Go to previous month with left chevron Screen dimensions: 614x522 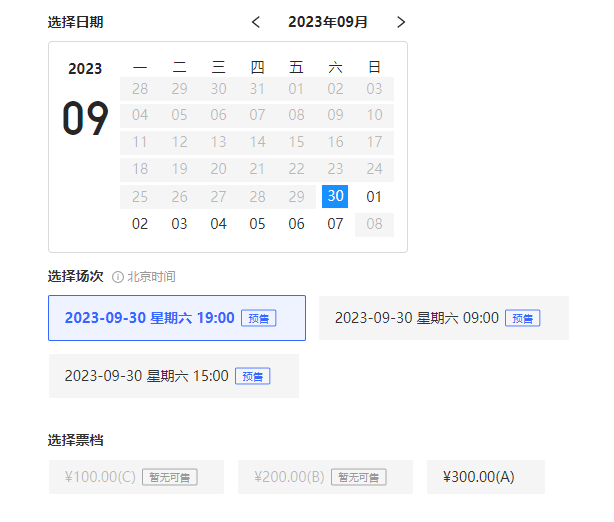256,22
